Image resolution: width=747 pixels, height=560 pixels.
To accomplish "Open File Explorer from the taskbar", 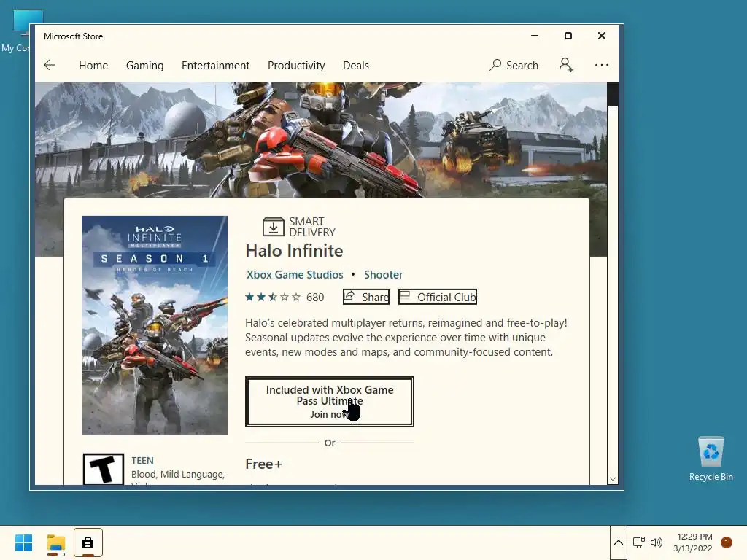I will (x=55, y=543).
